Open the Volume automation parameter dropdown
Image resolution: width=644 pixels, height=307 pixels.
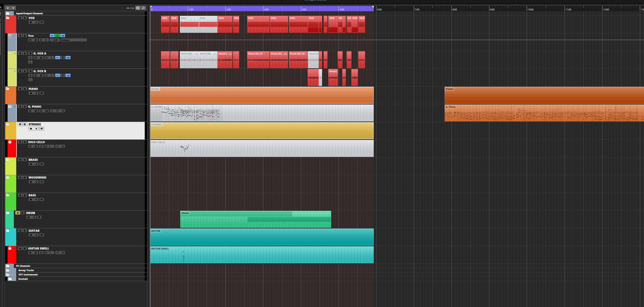74,40
